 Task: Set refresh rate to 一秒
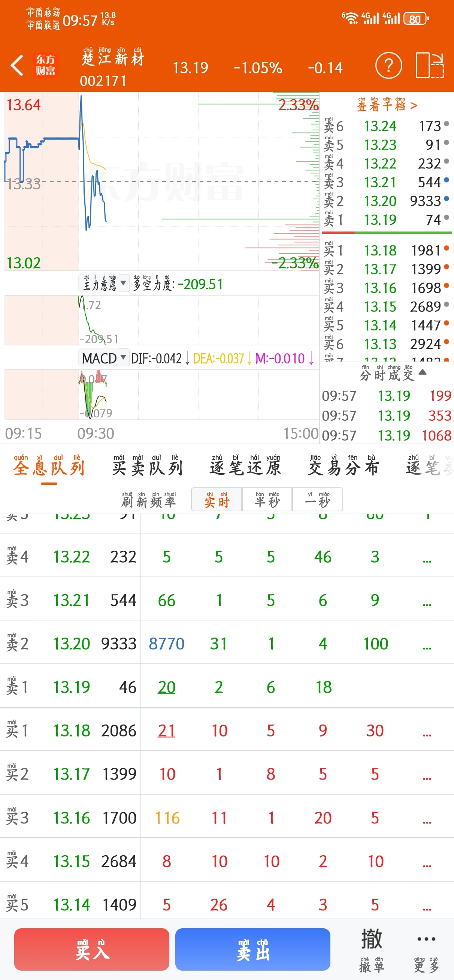coord(317,499)
